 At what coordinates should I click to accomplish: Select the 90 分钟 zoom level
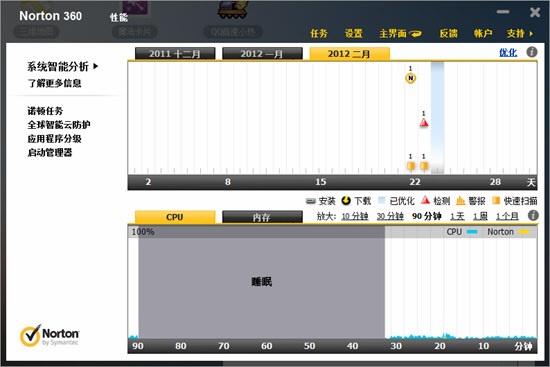point(427,216)
